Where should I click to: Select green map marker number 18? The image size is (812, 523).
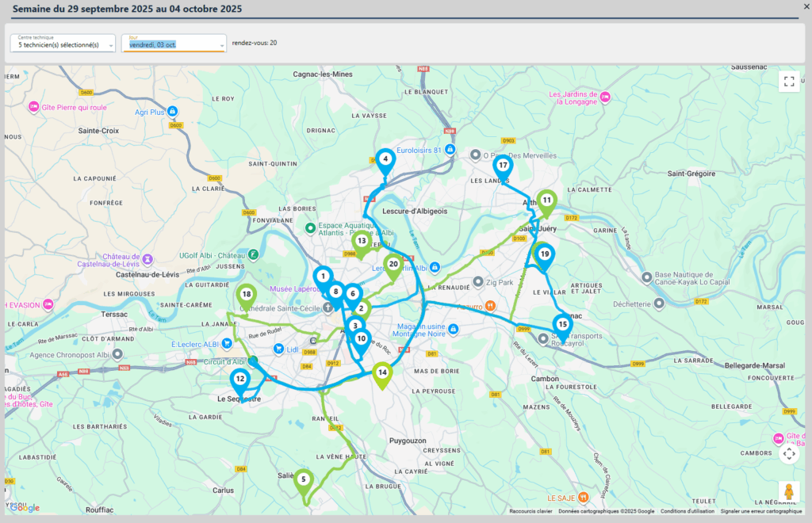click(x=247, y=295)
